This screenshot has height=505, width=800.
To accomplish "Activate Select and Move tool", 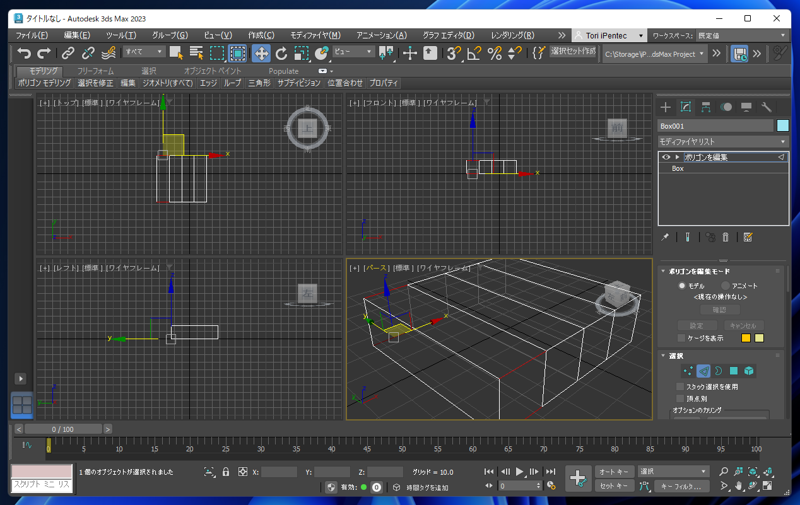I will [261, 53].
